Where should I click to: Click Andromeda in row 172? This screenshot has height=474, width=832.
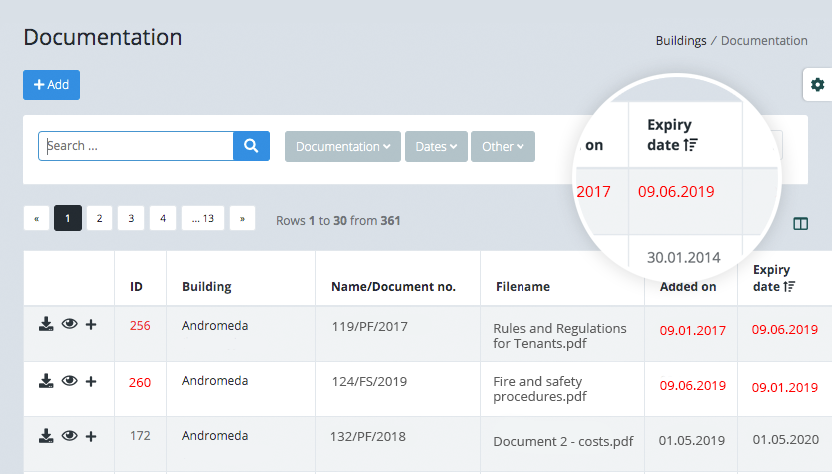click(x=215, y=436)
